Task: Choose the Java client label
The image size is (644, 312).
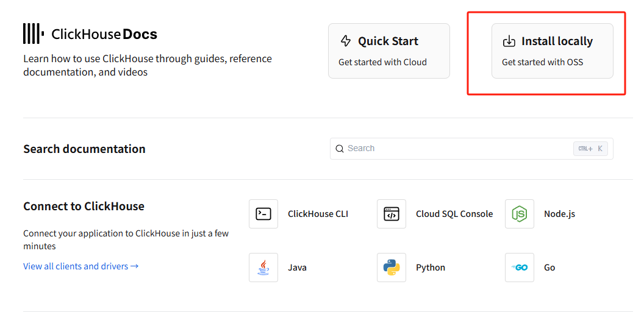Action: point(297,268)
